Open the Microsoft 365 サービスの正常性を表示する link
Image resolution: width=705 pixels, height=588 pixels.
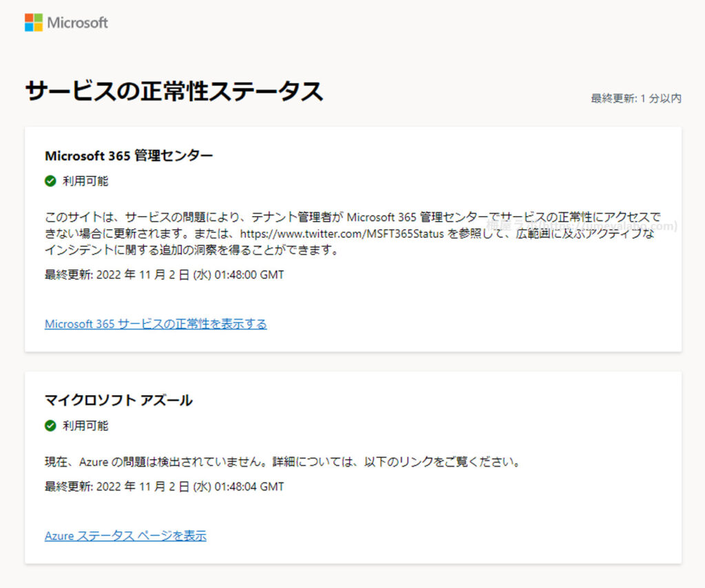tap(156, 324)
